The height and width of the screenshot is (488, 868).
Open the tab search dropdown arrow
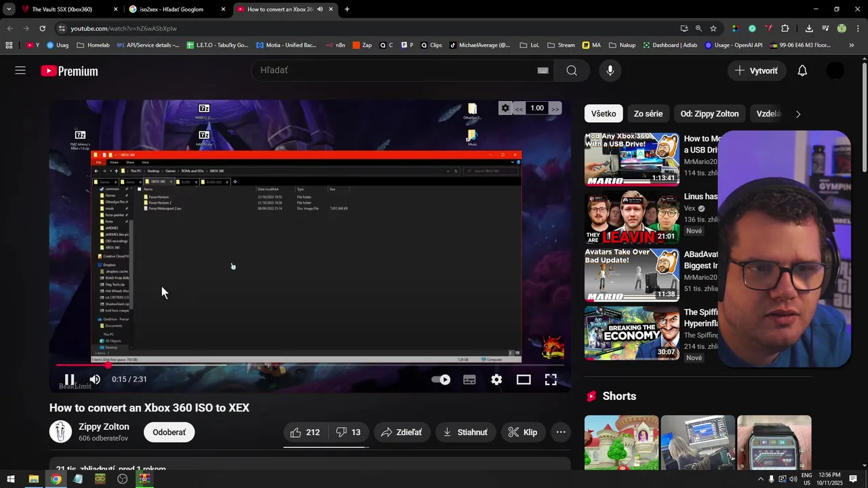click(x=9, y=9)
